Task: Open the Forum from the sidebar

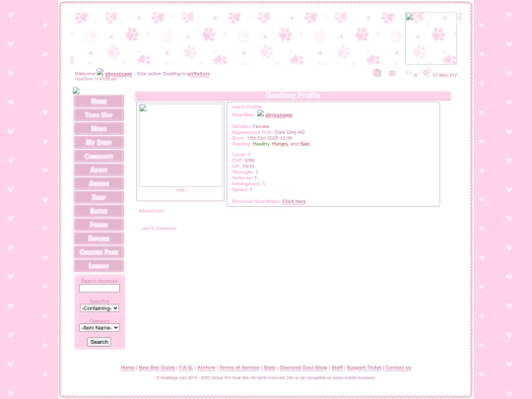Action: (99, 225)
